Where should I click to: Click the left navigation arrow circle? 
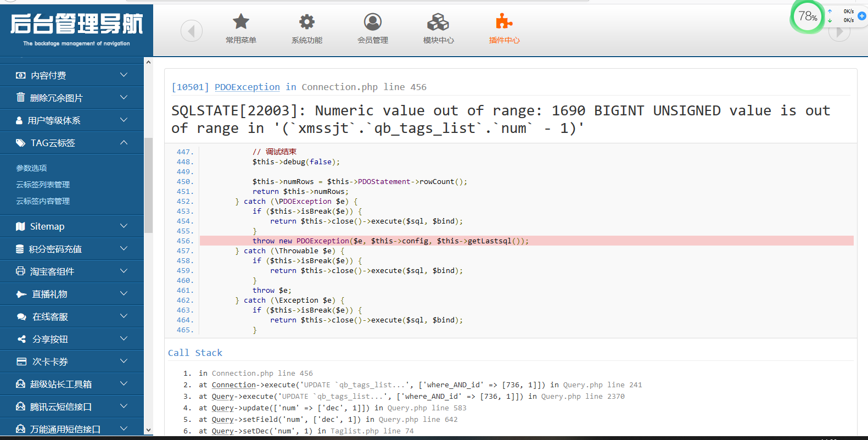point(192,31)
